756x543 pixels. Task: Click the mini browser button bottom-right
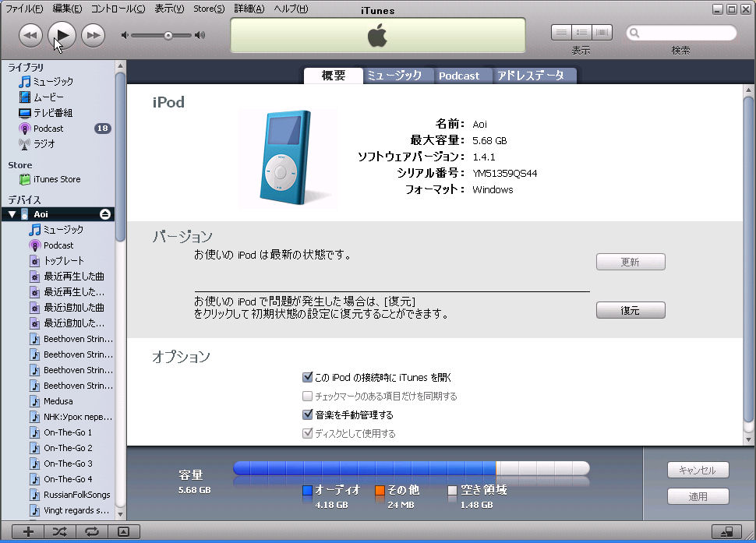727,532
